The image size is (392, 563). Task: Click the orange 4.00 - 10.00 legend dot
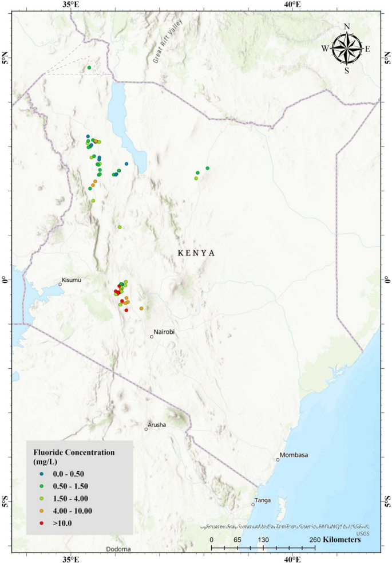pos(42,511)
